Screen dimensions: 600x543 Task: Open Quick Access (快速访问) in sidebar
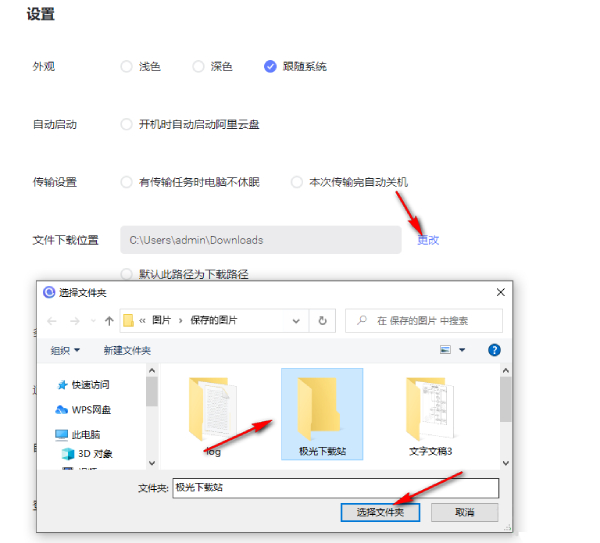[89, 385]
